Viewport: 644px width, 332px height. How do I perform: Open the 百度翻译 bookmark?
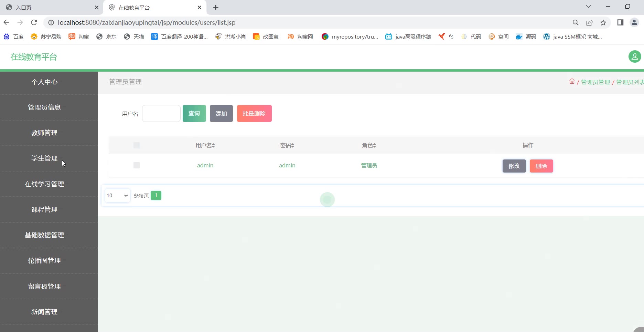coord(180,37)
